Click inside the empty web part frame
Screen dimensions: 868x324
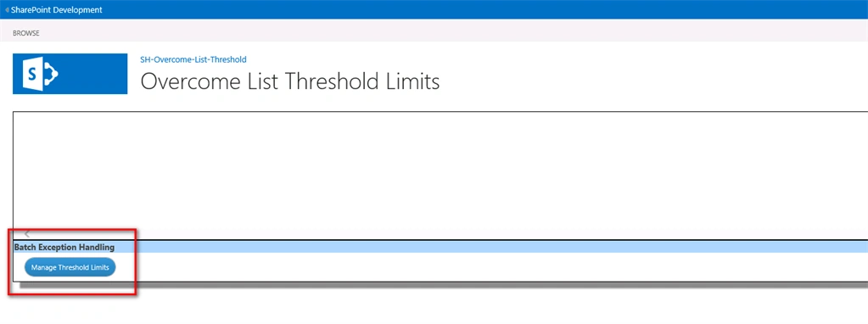[x=440, y=171]
